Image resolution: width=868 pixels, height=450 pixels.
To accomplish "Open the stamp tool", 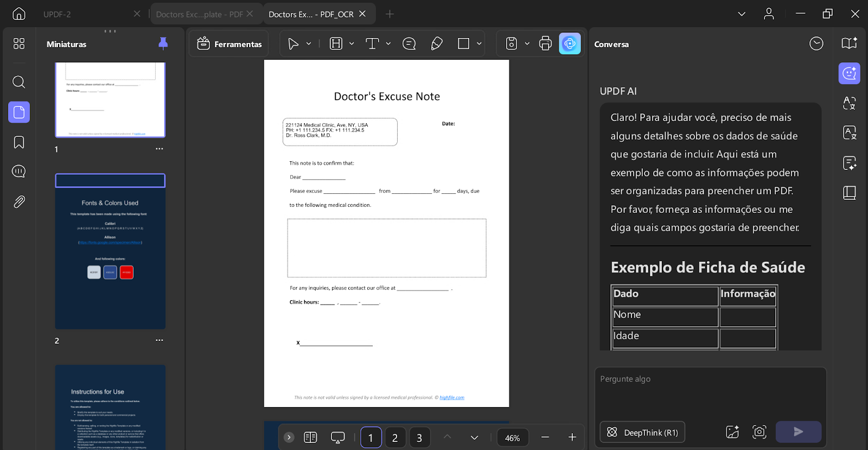I will point(512,43).
